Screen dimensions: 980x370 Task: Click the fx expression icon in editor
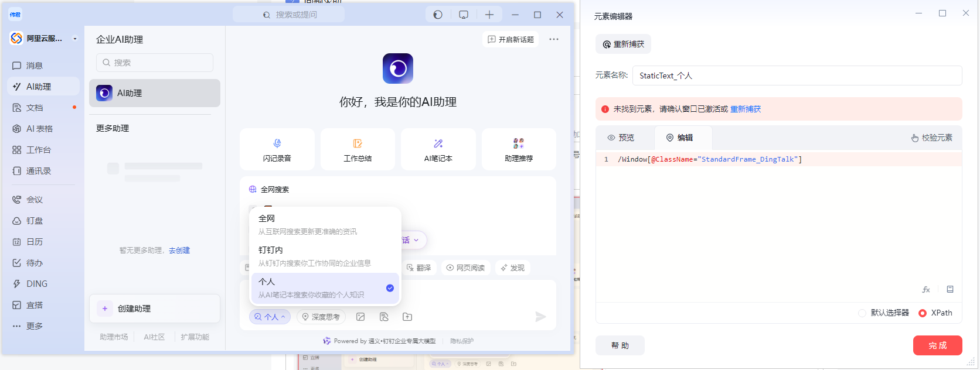(926, 289)
